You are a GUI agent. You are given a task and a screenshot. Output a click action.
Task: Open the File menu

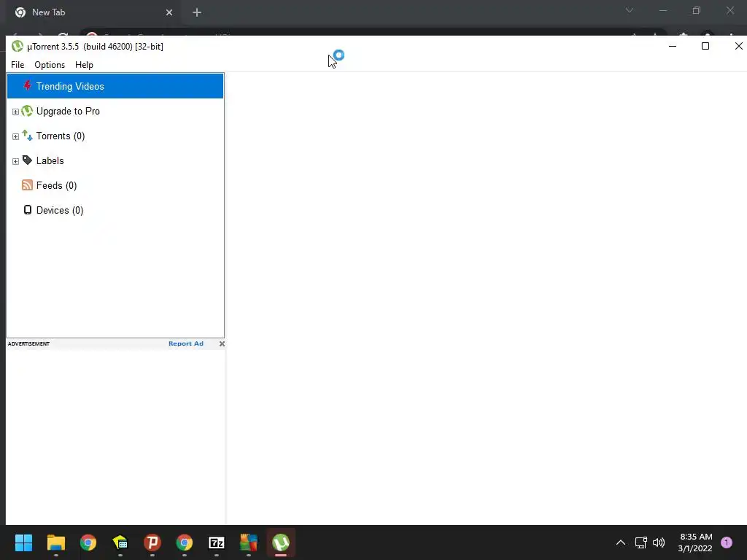pyautogui.click(x=18, y=65)
